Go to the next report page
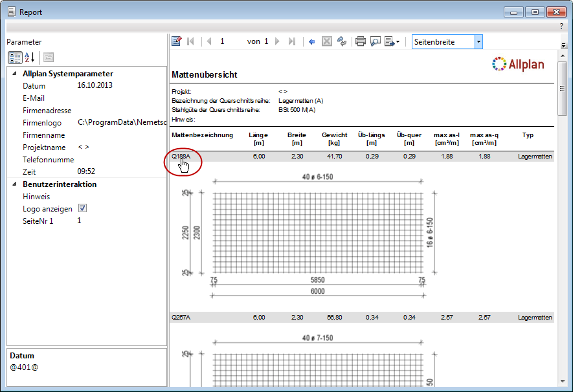 (x=277, y=41)
